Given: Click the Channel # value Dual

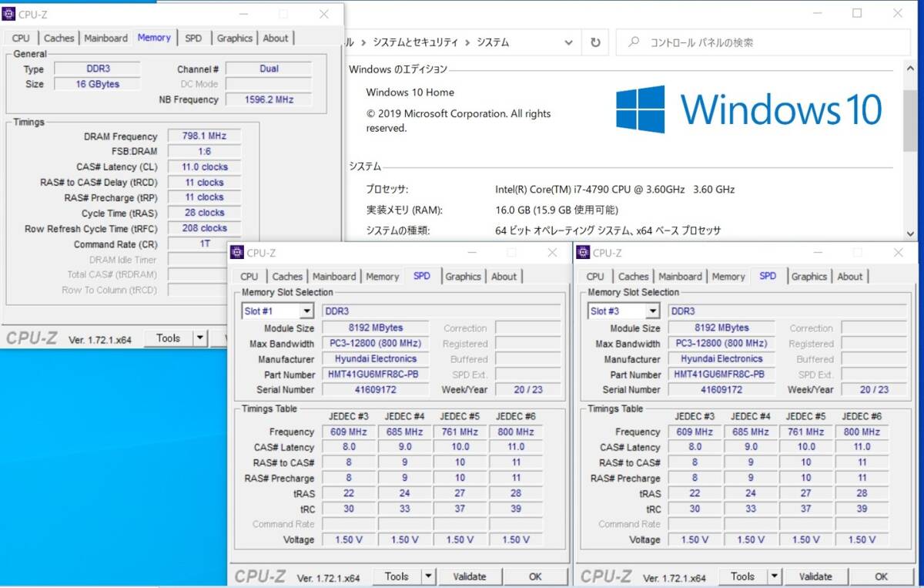Looking at the screenshot, I should click(269, 69).
